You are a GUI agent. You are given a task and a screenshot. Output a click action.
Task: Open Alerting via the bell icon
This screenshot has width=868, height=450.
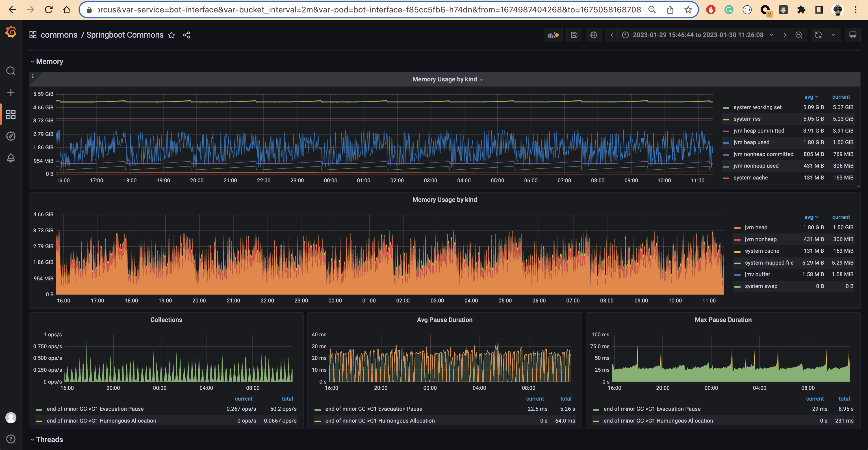click(11, 158)
